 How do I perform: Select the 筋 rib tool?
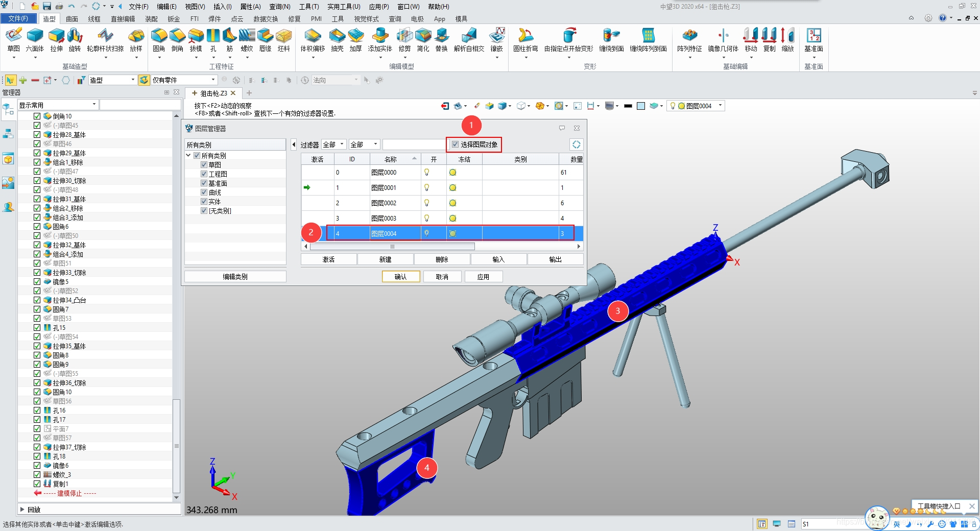click(x=229, y=40)
